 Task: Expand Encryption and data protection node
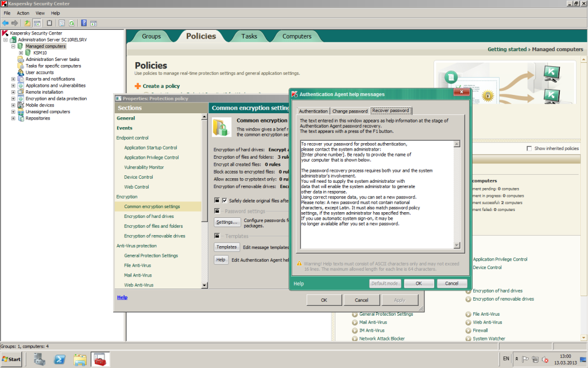click(x=13, y=99)
